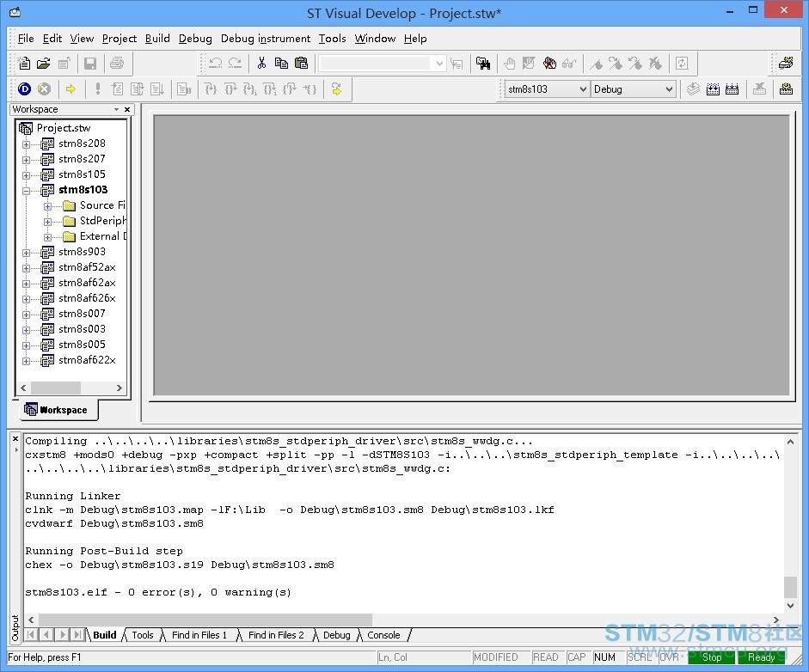Open the Help menu
Image resolution: width=809 pixels, height=672 pixels.
pos(415,39)
